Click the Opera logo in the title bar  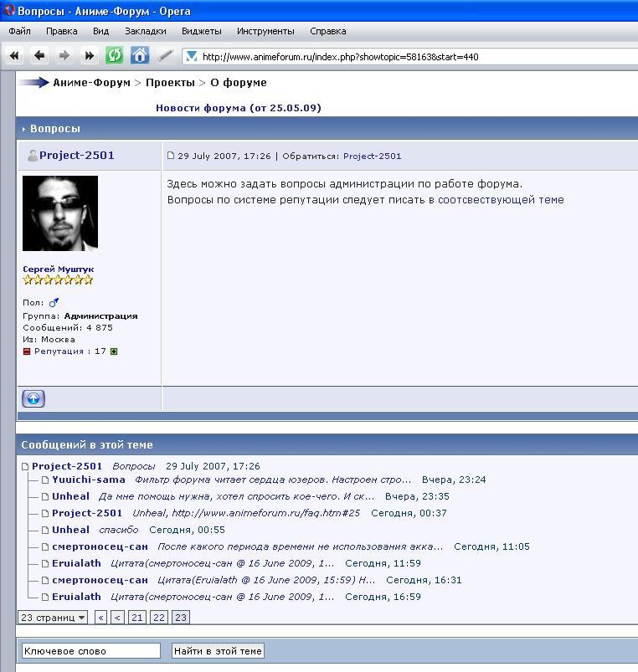9,10
